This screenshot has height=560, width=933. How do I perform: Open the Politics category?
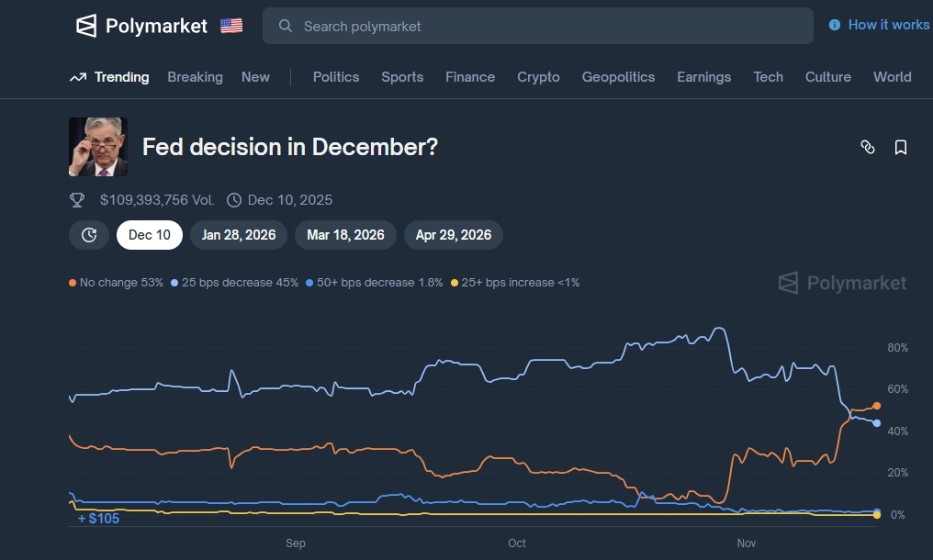tap(336, 77)
